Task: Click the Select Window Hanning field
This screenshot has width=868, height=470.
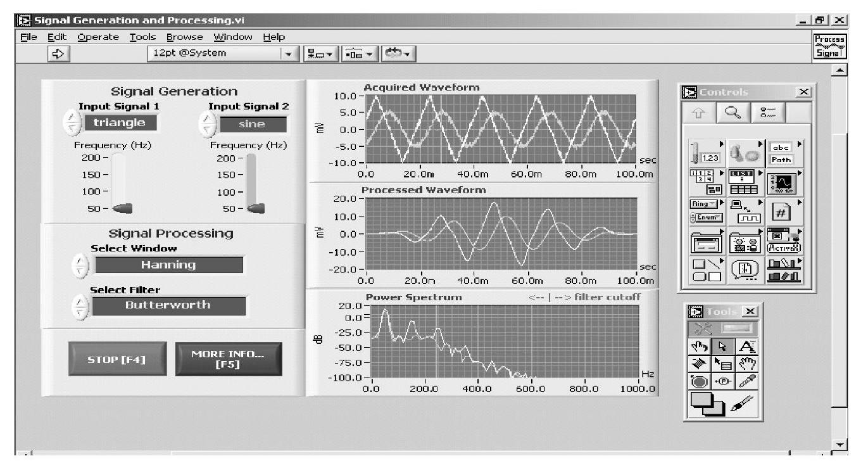Action: pyautogui.click(x=168, y=265)
